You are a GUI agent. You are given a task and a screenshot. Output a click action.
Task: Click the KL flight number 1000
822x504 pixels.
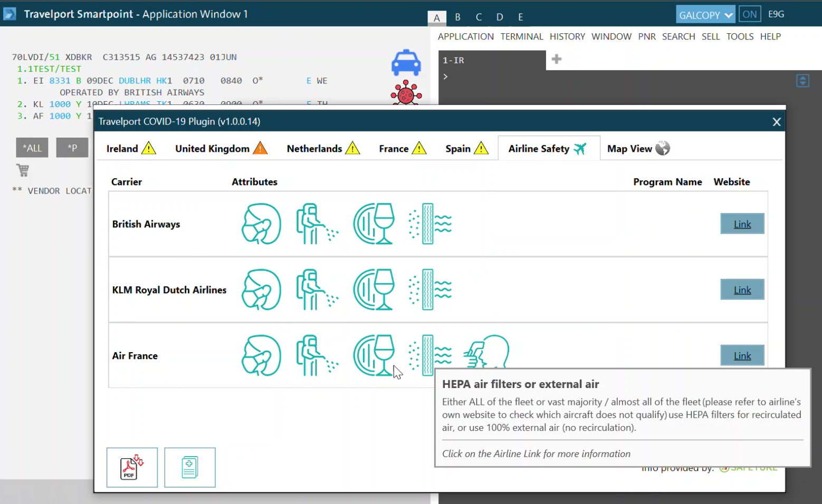click(x=60, y=104)
